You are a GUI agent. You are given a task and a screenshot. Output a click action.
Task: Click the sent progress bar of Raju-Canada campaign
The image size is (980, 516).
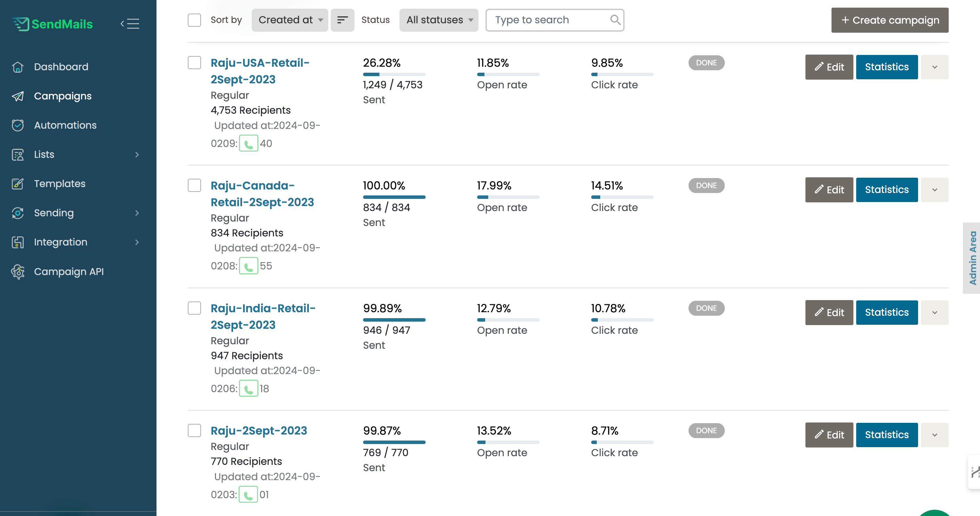[x=394, y=197]
